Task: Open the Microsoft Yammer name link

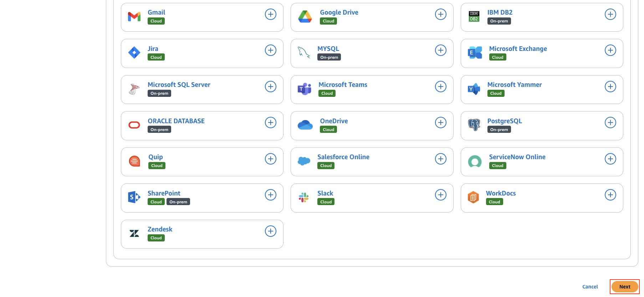Action: 515,85
